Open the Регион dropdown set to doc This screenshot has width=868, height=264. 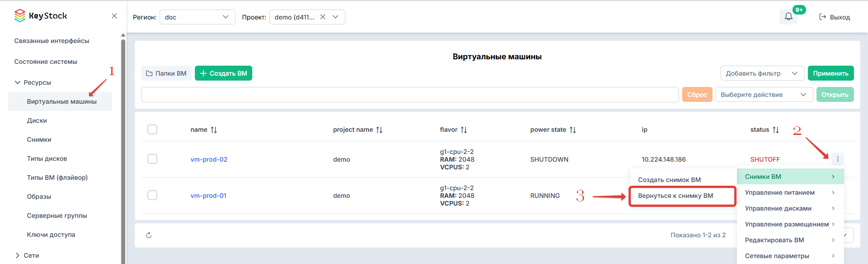[198, 17]
